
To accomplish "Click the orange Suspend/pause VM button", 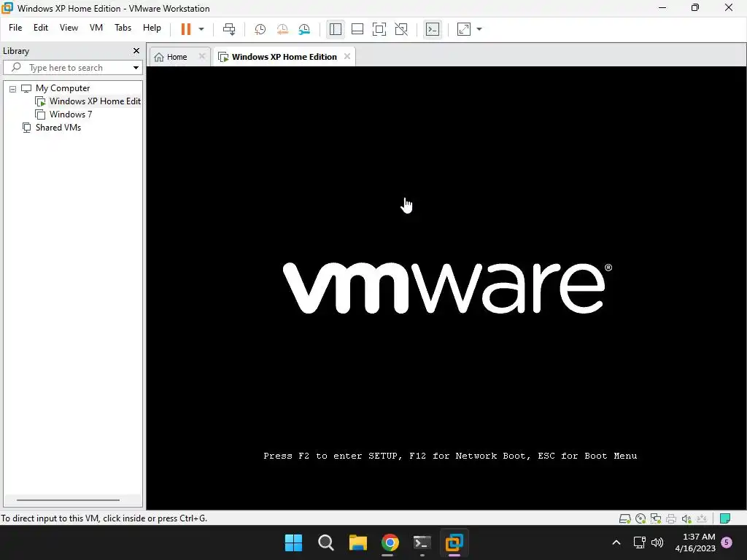I will tap(186, 29).
